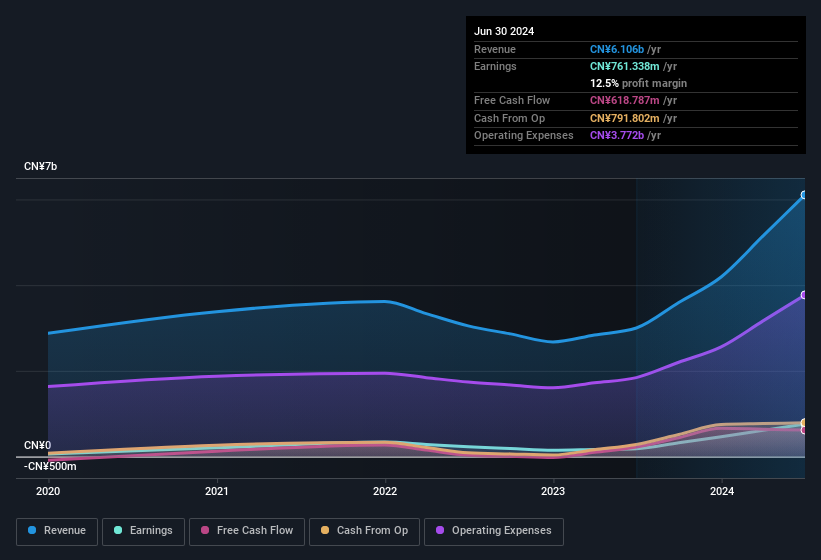821x560 pixels.
Task: Click the Free Cash Flow label in tooltip
Action: pos(512,100)
